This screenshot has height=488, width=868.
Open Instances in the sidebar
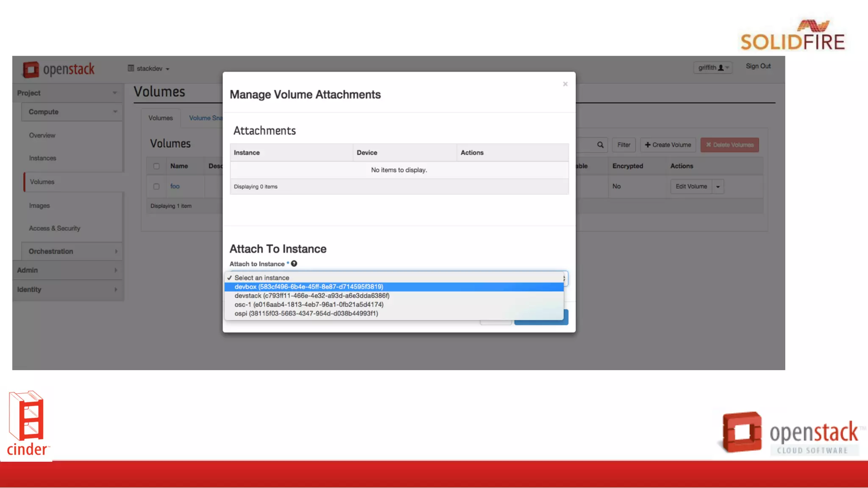point(42,158)
